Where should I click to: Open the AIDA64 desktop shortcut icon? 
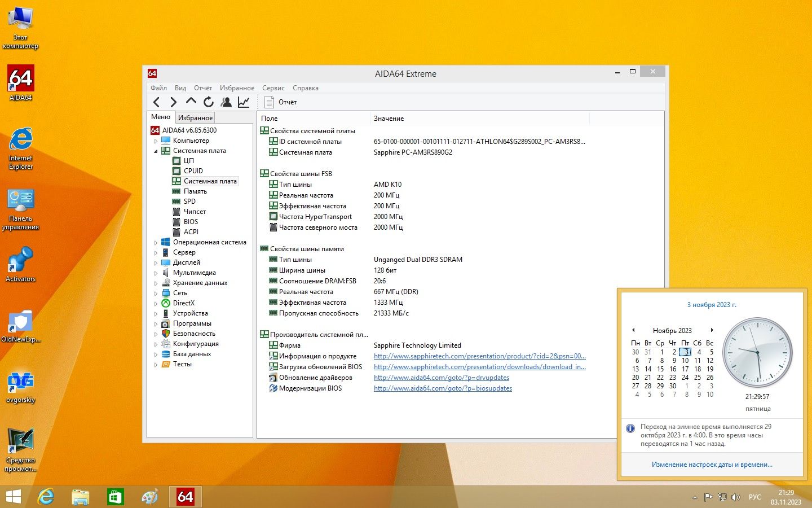[x=20, y=83]
